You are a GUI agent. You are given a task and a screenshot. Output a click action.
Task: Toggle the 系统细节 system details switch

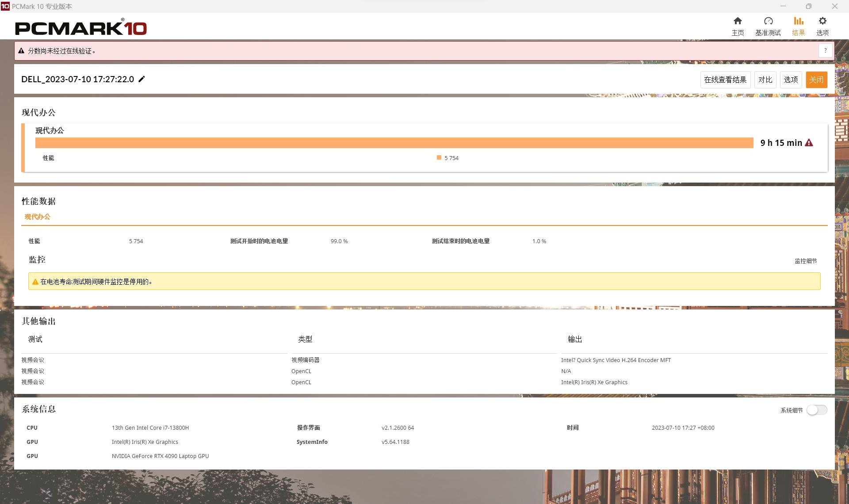(x=816, y=410)
